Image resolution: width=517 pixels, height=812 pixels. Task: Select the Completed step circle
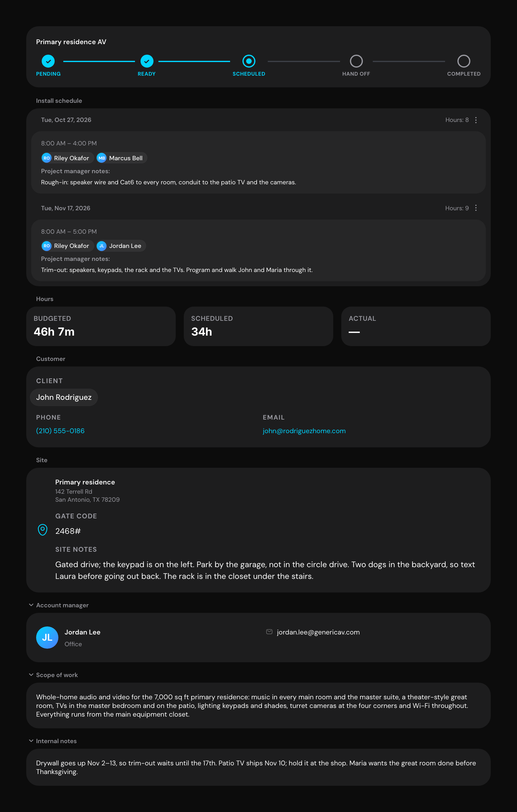click(x=464, y=61)
